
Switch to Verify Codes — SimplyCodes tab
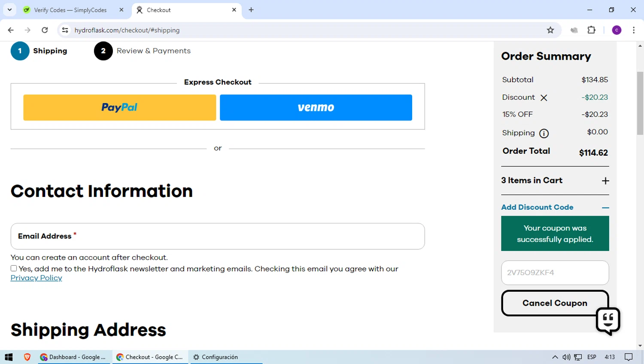pyautogui.click(x=70, y=10)
